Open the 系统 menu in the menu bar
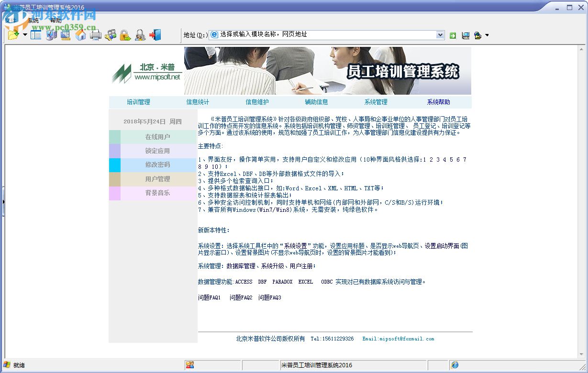This screenshot has height=373, width=588. click(x=33, y=20)
